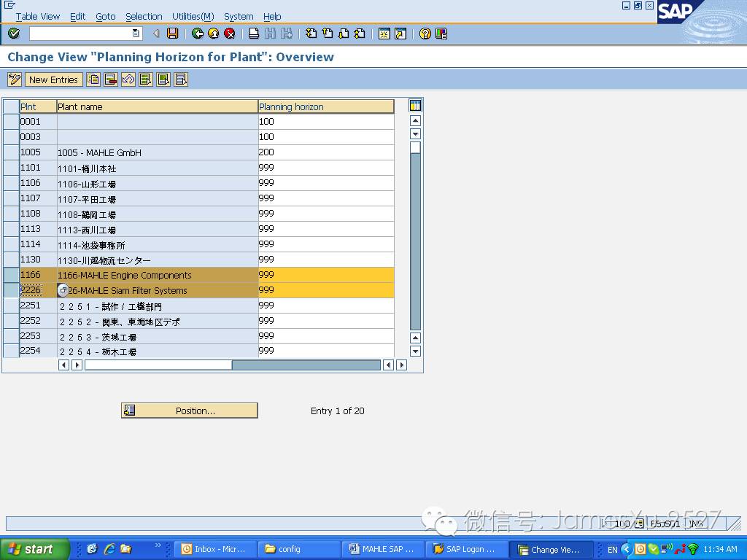Image resolution: width=747 pixels, height=560 pixels.
Task: Open command field history dropdown
Action: 136,34
